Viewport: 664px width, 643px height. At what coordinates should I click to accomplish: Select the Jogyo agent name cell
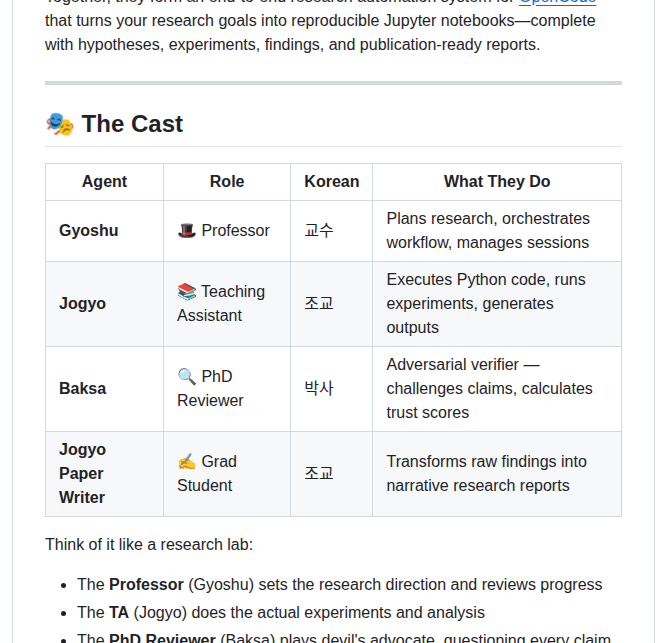click(105, 304)
